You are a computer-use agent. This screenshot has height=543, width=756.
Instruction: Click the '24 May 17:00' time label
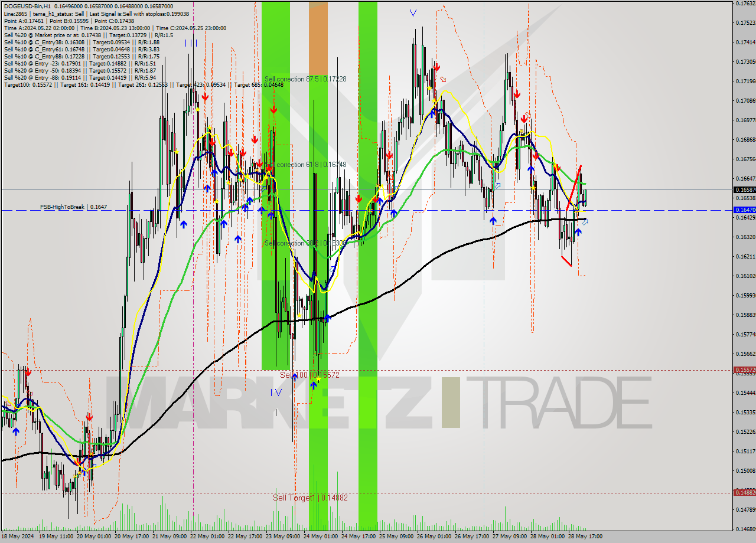click(x=360, y=537)
